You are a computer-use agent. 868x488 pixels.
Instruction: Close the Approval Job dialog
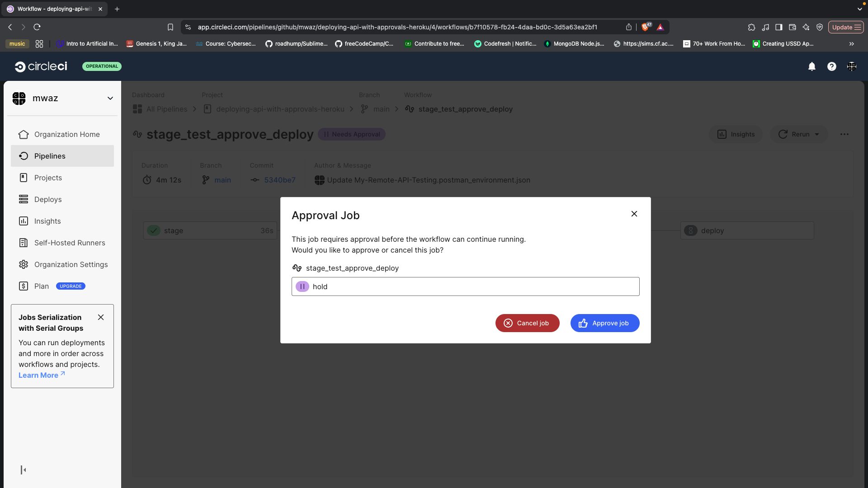pos(634,214)
